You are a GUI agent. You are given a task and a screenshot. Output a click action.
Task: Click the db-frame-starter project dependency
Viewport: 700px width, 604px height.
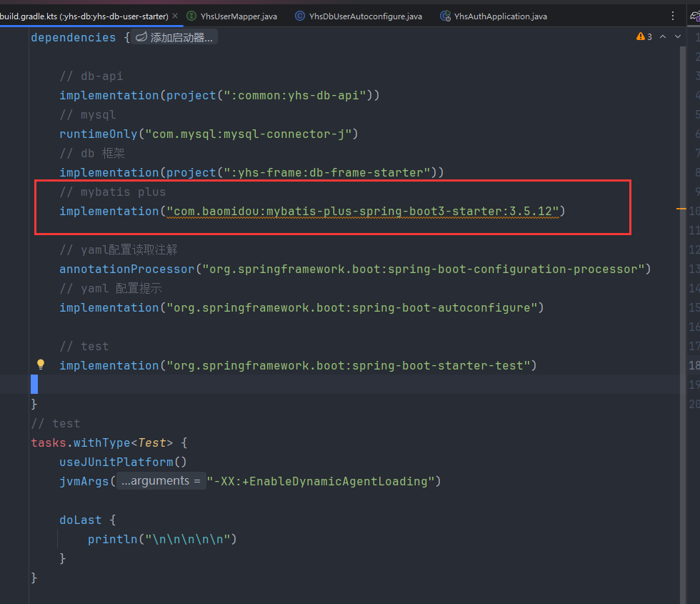(x=251, y=173)
